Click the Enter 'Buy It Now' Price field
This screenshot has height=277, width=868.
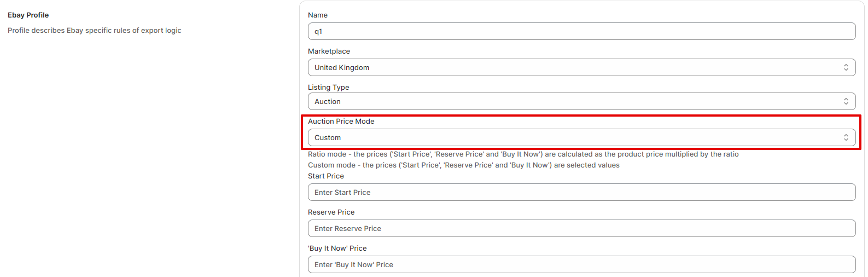[581, 264]
